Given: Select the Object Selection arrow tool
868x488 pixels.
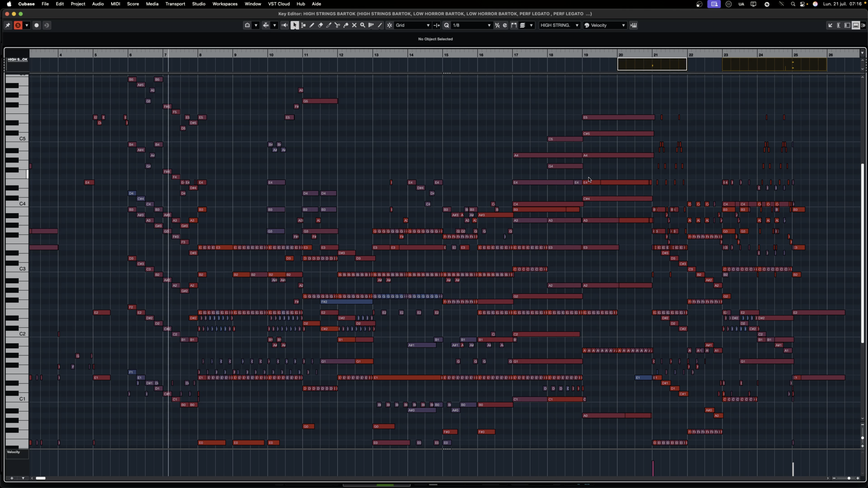Looking at the screenshot, I should [295, 25].
